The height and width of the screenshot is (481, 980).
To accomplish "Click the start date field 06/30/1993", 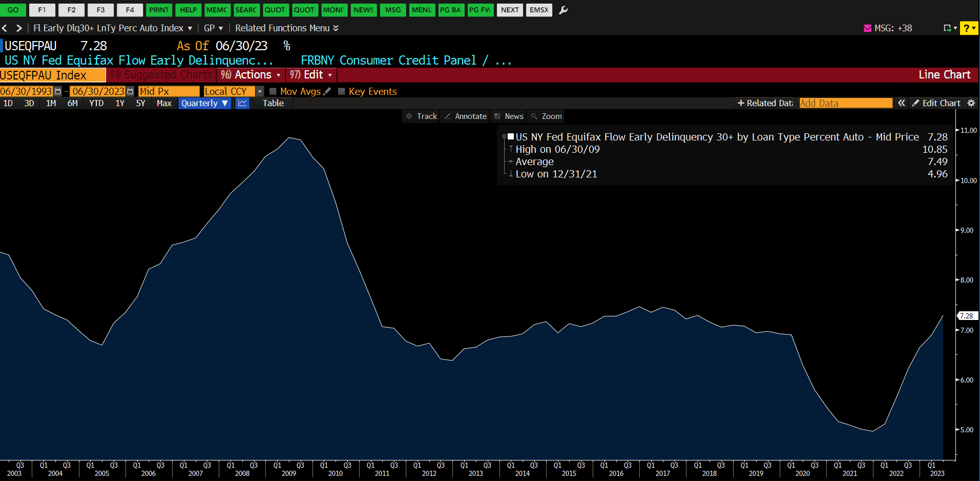I will 26,91.
